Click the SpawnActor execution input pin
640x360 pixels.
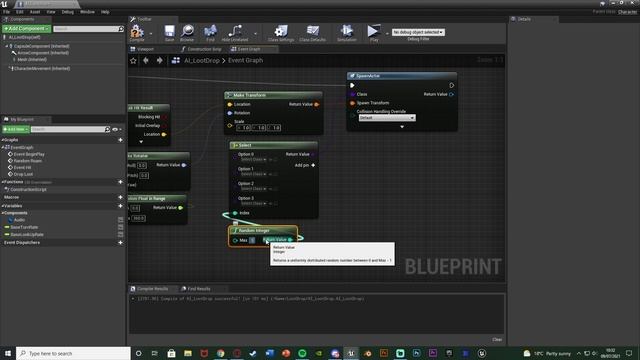click(x=352, y=85)
